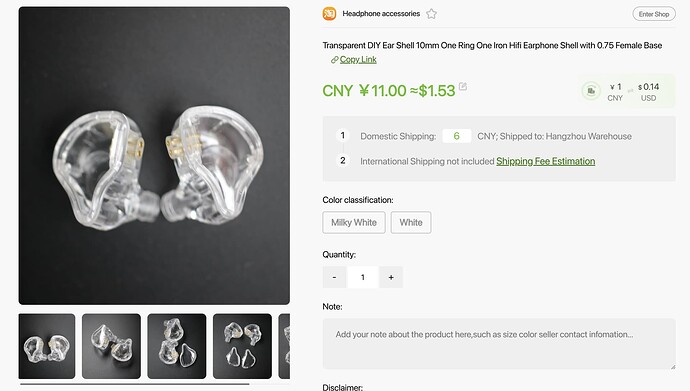Screen dimensions: 690x391
Task: Open the Enter Shop button
Action: click(x=654, y=14)
